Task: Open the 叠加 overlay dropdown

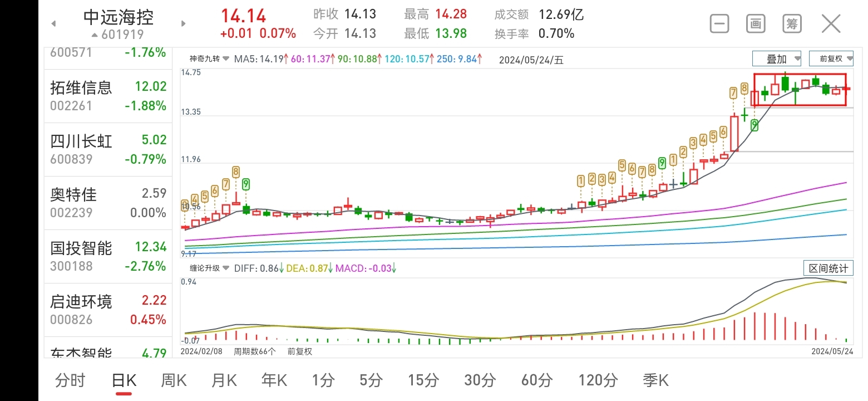Action: (x=777, y=58)
